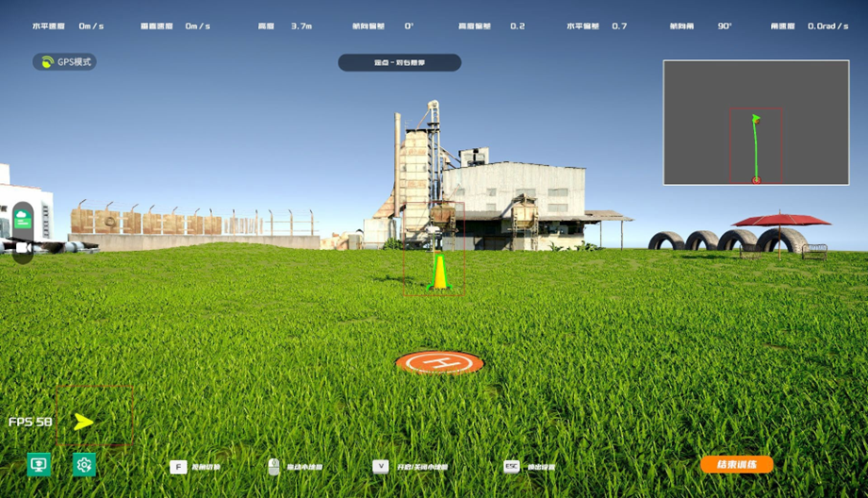Click the yellow-green traffic cone marker
The height and width of the screenshot is (498, 868).
click(438, 272)
